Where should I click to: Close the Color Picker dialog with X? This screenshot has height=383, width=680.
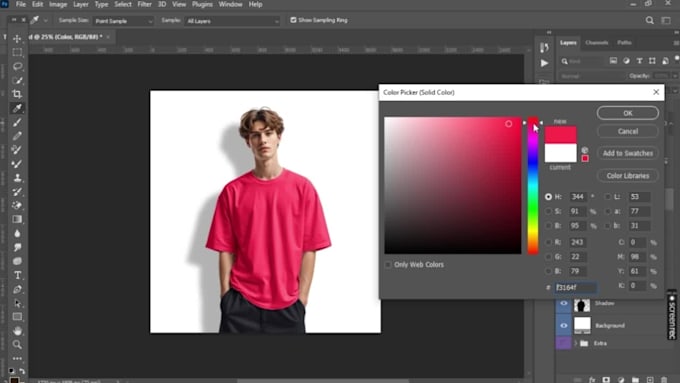656,92
